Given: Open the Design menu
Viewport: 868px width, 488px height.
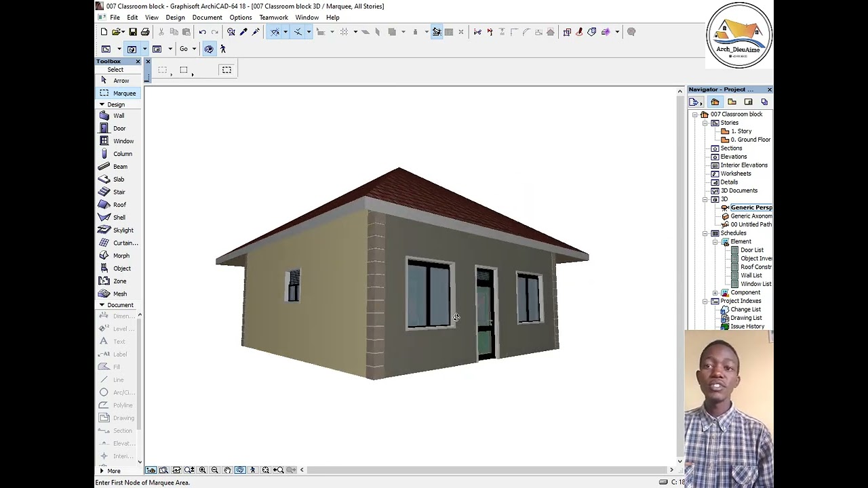Looking at the screenshot, I should (x=175, y=18).
